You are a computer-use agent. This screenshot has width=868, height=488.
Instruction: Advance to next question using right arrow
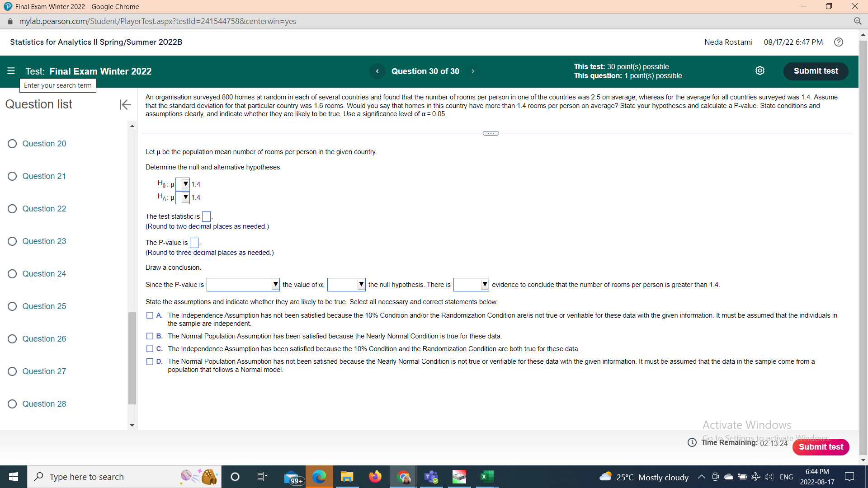click(x=473, y=71)
